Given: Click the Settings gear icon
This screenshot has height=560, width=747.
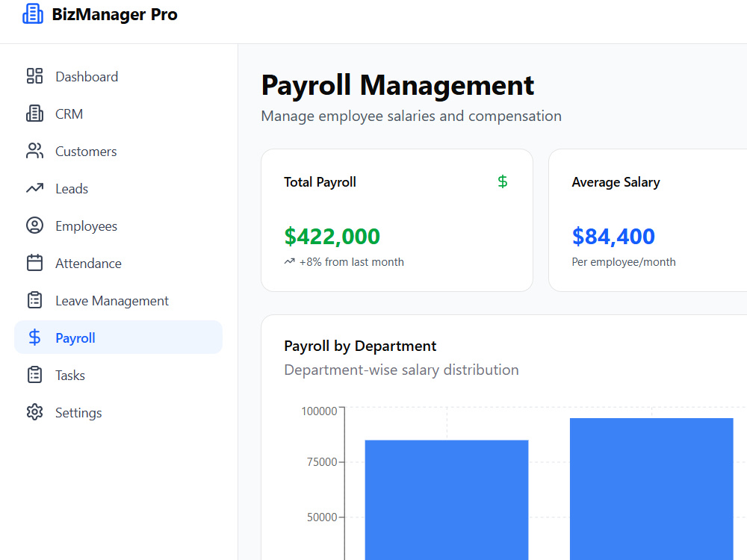Looking at the screenshot, I should 35,412.
